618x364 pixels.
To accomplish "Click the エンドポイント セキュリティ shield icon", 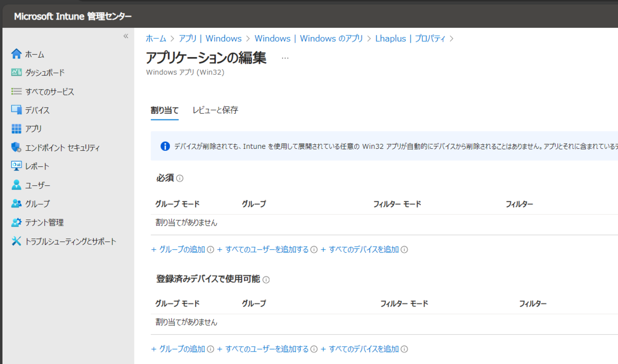I will tap(16, 148).
